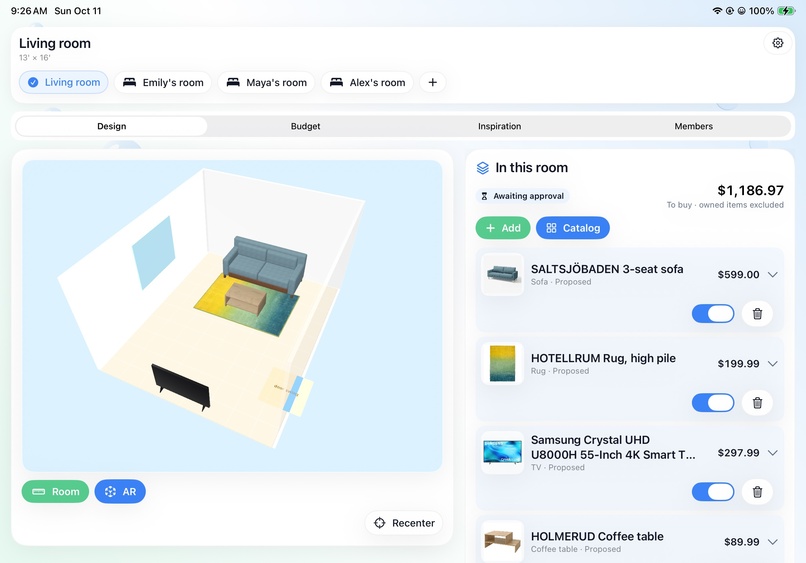This screenshot has height=563, width=806.
Task: Open the Members tab
Action: pos(693,126)
